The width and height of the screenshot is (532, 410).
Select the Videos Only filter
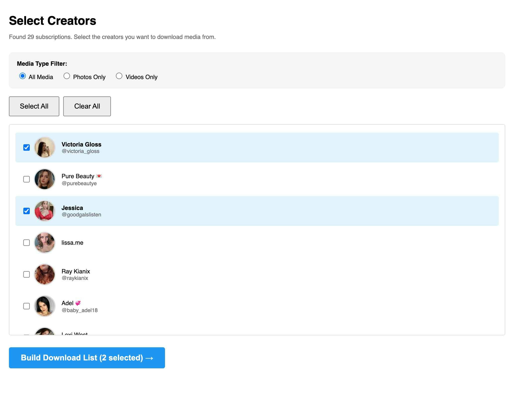click(x=119, y=76)
